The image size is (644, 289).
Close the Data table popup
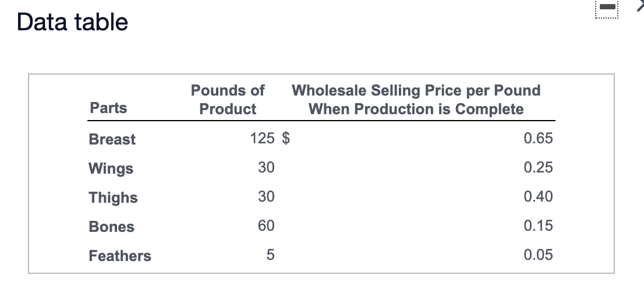(x=641, y=6)
